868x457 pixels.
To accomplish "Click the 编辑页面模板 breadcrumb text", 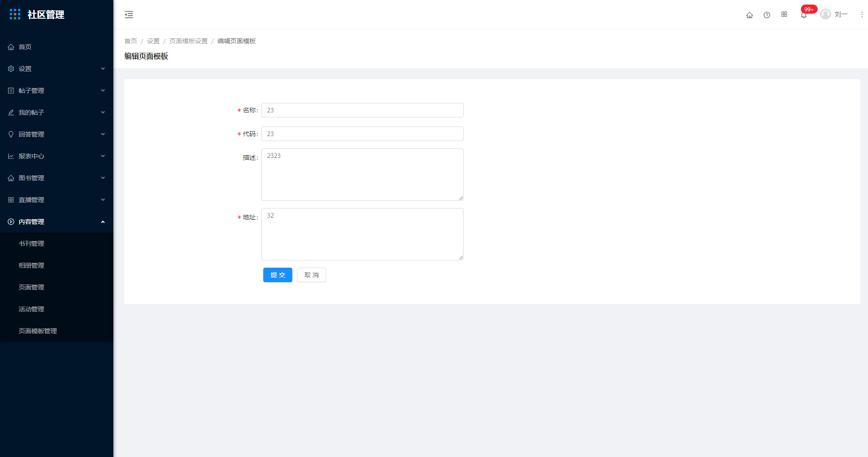I will [236, 41].
